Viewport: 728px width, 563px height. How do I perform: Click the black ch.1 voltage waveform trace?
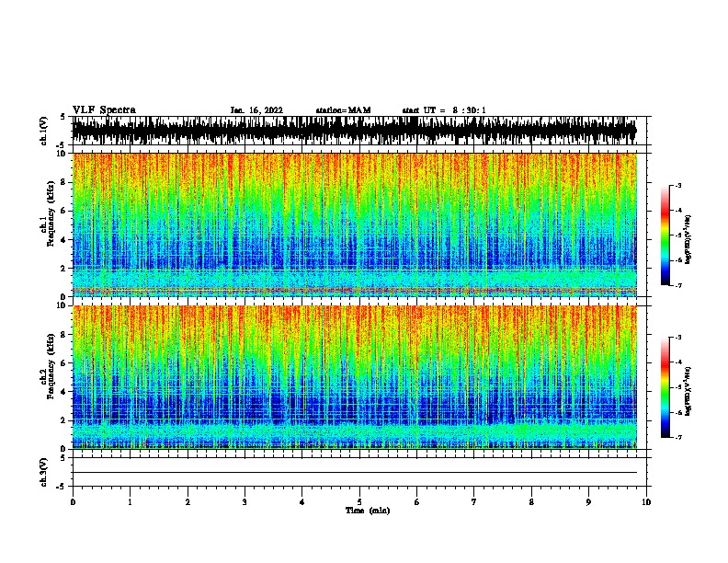pyautogui.click(x=354, y=131)
